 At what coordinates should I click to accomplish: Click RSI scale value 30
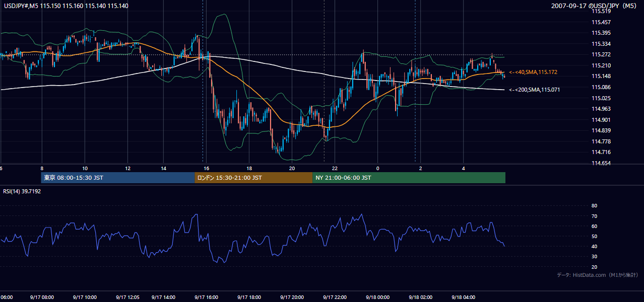click(594, 257)
